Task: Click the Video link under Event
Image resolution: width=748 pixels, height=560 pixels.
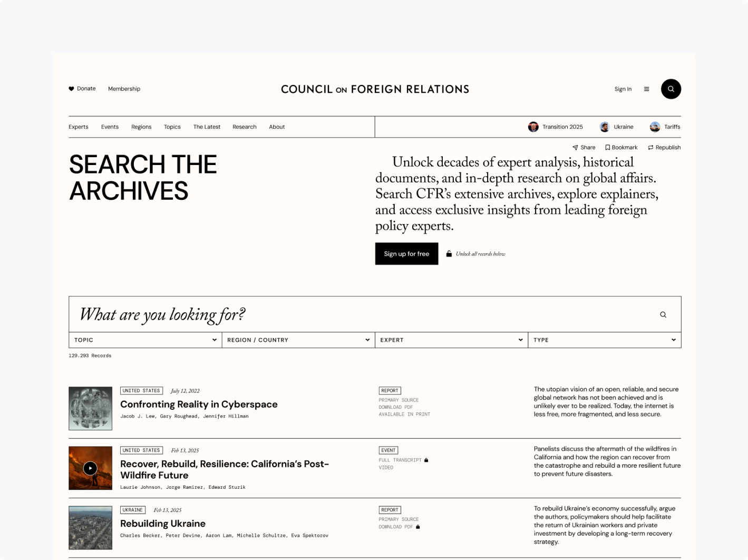Action: click(x=386, y=468)
